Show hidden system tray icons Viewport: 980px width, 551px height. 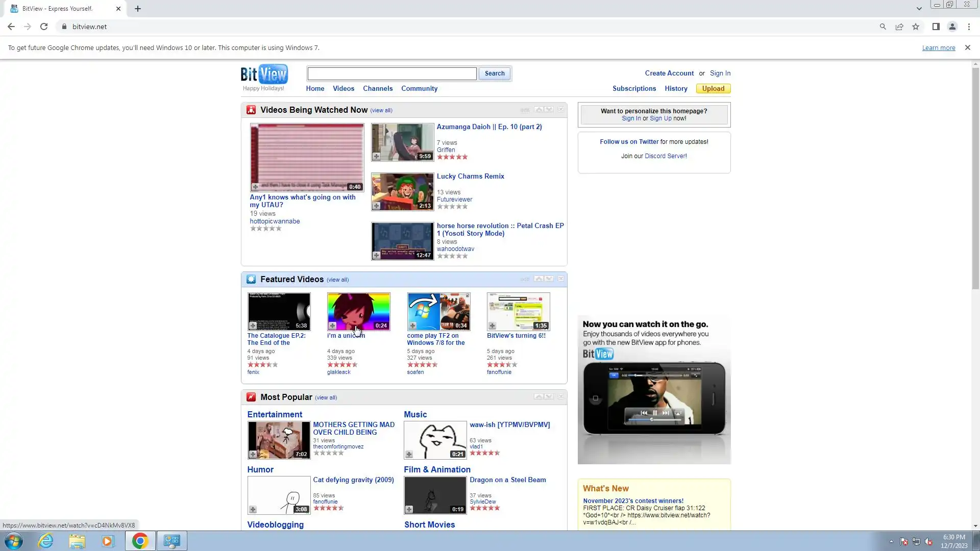pyautogui.click(x=891, y=541)
